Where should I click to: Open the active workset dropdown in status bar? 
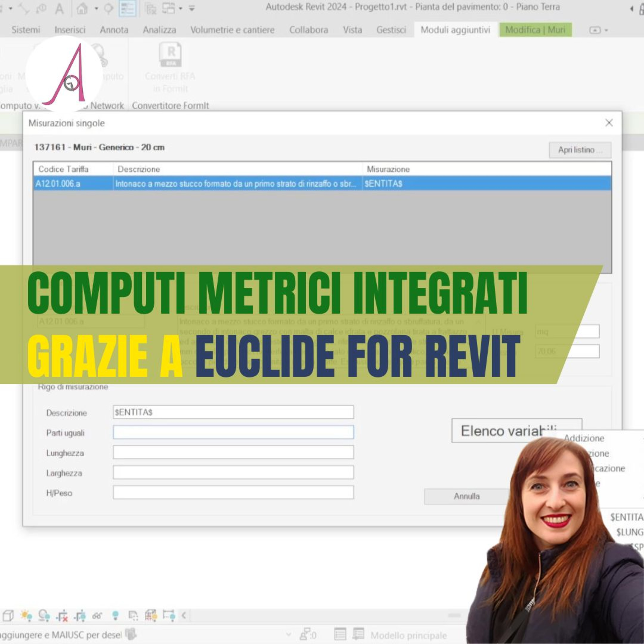coord(289,634)
